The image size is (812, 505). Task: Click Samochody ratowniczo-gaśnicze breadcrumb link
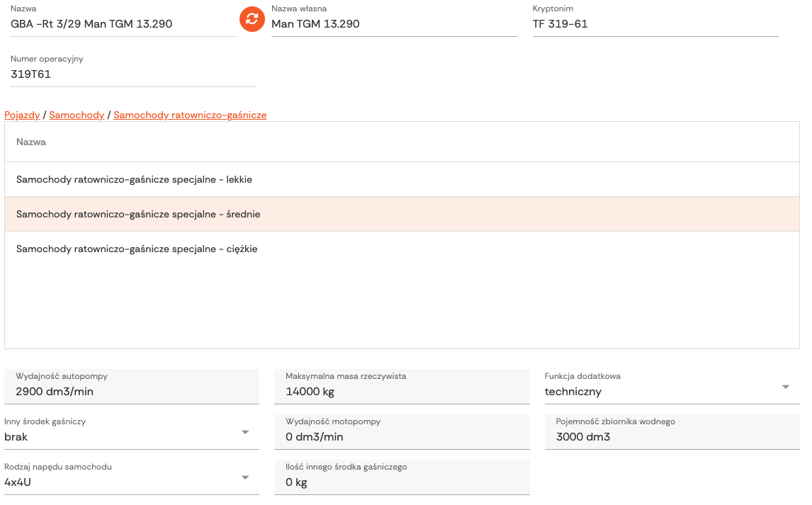tap(190, 115)
